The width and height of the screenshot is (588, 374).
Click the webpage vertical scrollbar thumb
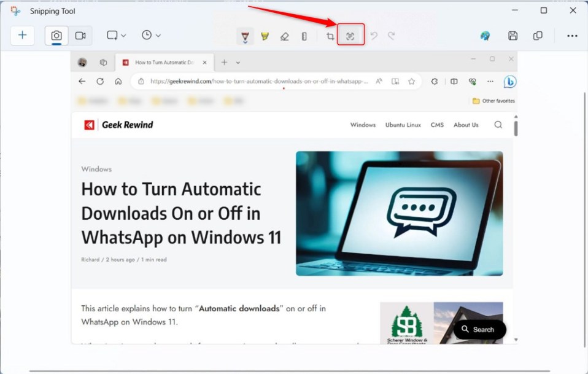(x=516, y=128)
